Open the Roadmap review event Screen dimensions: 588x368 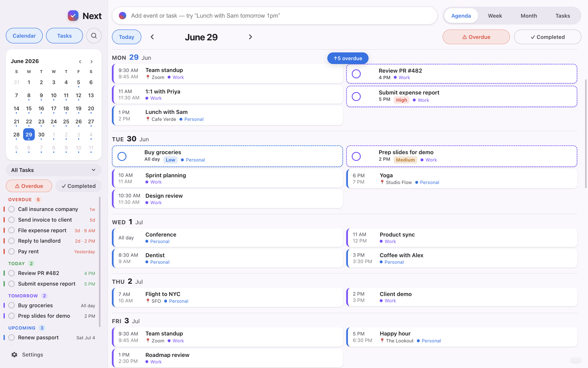pyautogui.click(x=228, y=358)
